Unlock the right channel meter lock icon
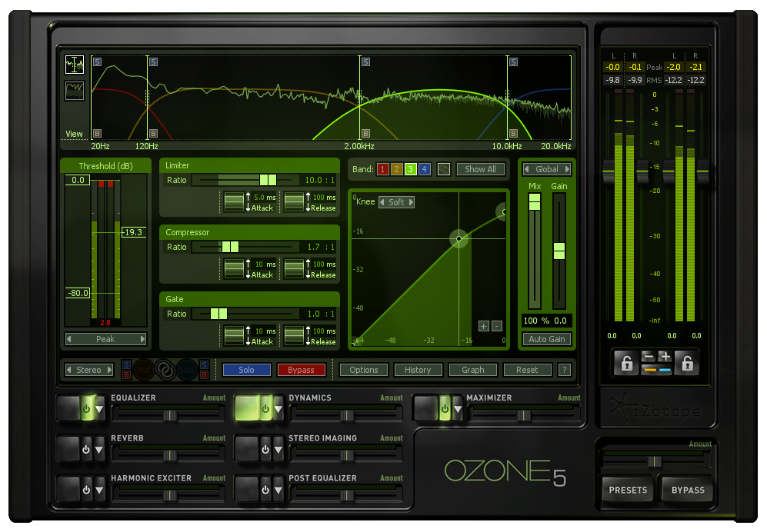This screenshot has height=532, width=767. point(685,364)
